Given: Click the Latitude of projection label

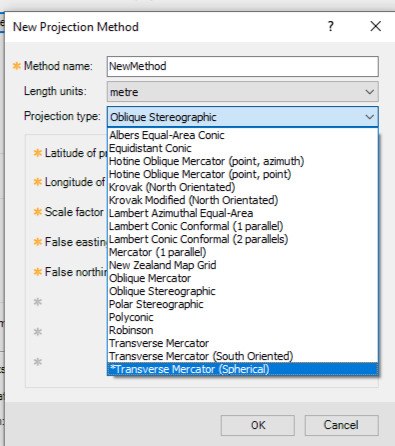Looking at the screenshot, I should click(76, 153).
